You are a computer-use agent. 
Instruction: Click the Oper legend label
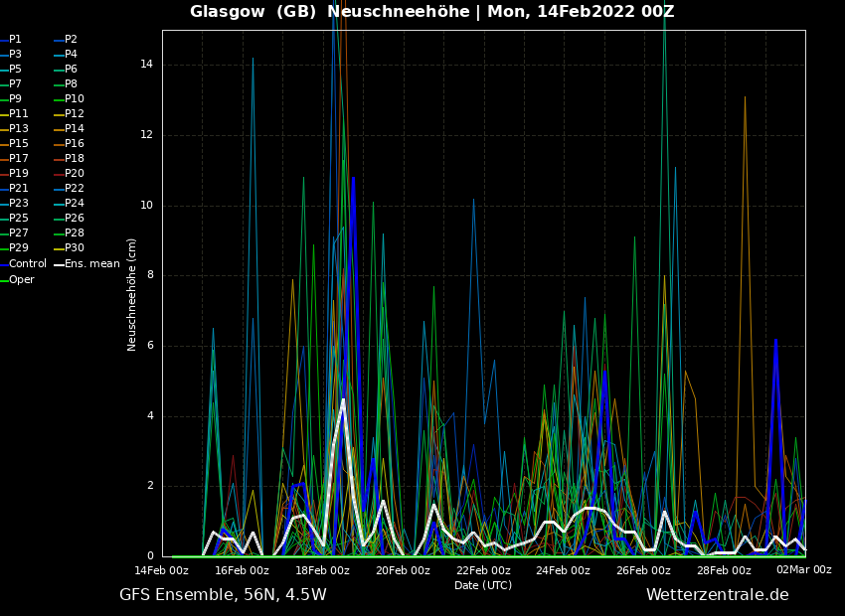coord(22,280)
